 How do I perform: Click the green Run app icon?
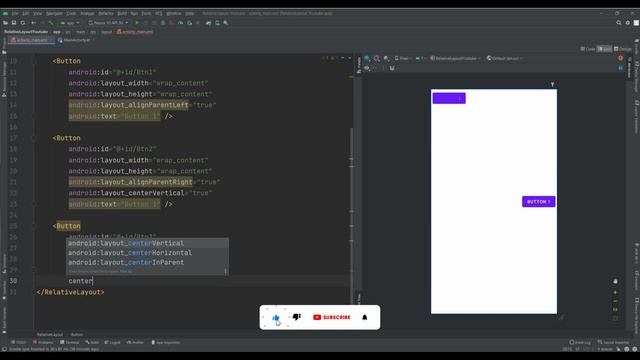[137, 23]
